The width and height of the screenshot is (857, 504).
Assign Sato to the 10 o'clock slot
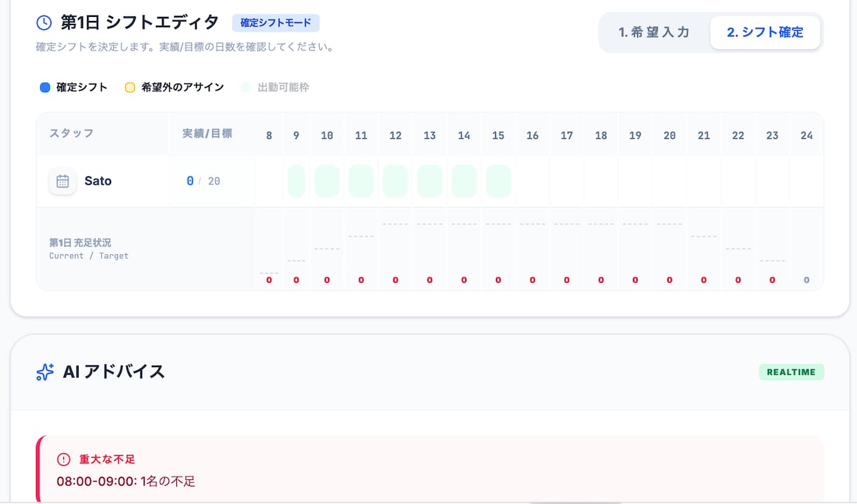[x=327, y=181]
